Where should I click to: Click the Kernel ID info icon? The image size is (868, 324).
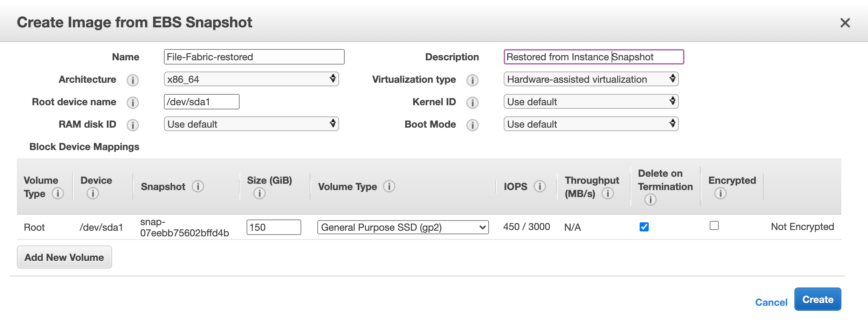(x=472, y=103)
